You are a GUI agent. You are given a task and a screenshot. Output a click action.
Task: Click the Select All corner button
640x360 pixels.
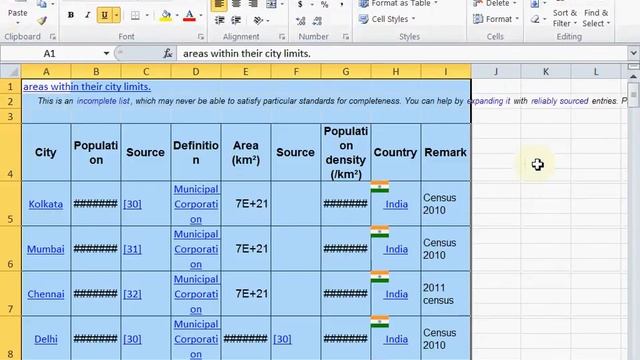point(11,72)
